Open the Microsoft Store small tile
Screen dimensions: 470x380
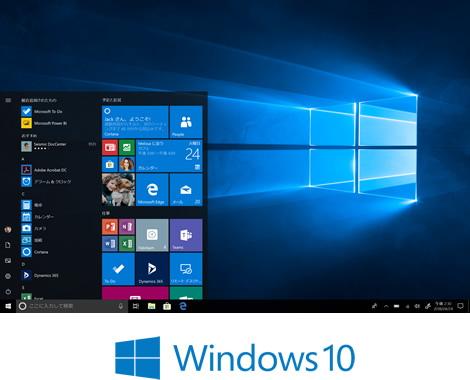[110, 164]
